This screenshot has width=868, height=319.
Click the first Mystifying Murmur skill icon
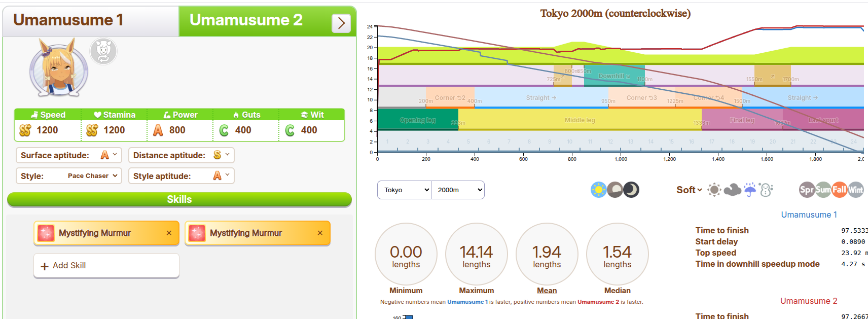click(x=46, y=233)
